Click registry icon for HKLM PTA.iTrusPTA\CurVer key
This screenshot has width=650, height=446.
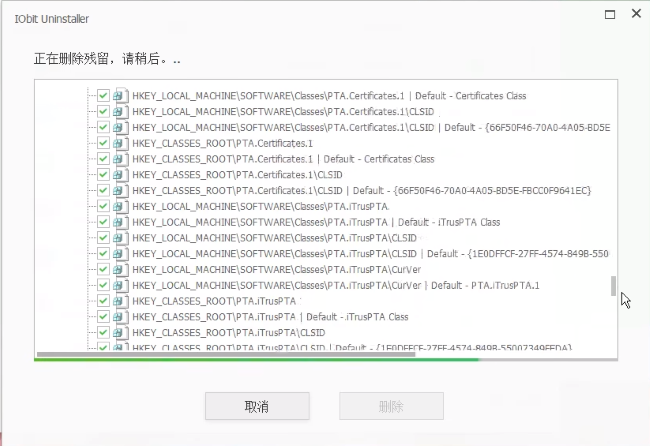pyautogui.click(x=120, y=269)
